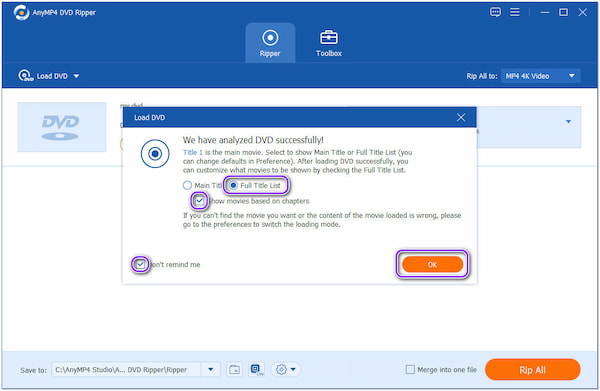Expand the output format arrow on DVD row
This screenshot has height=391, width=600.
click(x=568, y=122)
